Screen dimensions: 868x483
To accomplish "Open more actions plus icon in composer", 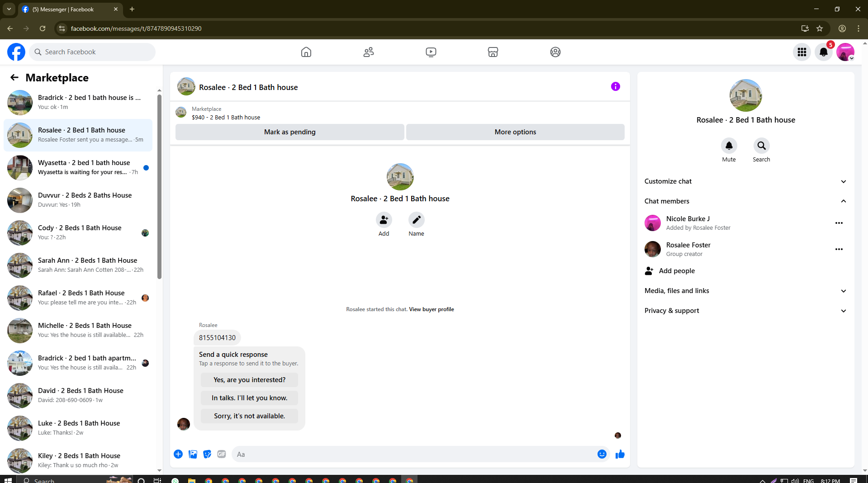I will [178, 454].
